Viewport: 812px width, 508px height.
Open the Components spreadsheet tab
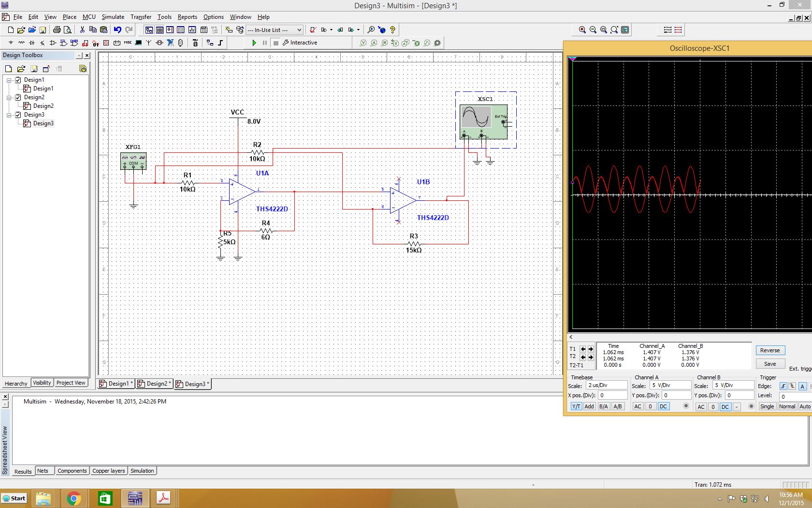pyautogui.click(x=72, y=471)
